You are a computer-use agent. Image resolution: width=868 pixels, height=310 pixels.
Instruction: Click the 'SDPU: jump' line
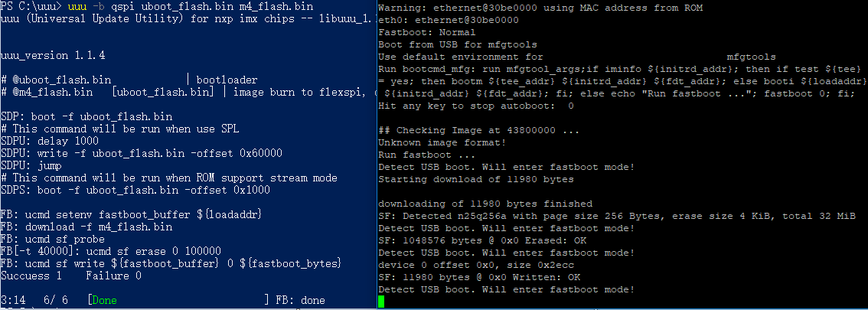(34, 165)
